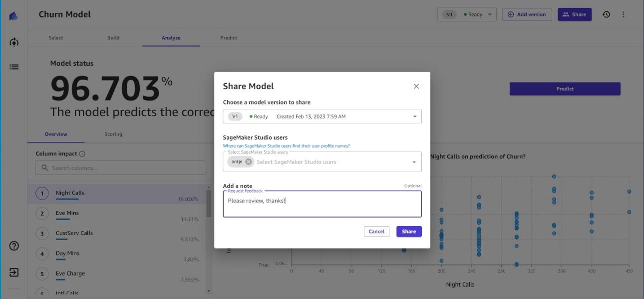Click the sign out icon in sidebar
The image size is (644, 299).
tap(14, 272)
